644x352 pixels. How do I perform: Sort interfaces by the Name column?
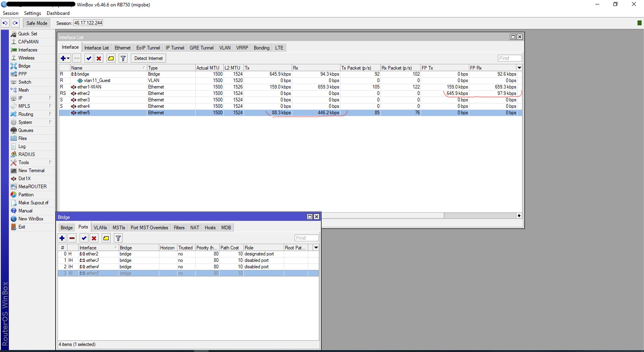(x=108, y=68)
